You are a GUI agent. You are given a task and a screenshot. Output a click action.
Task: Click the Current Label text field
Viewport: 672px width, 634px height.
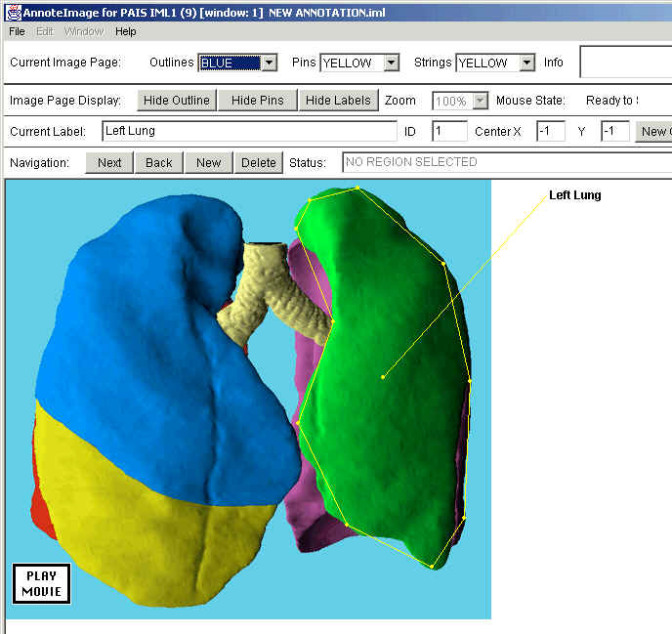[248, 131]
